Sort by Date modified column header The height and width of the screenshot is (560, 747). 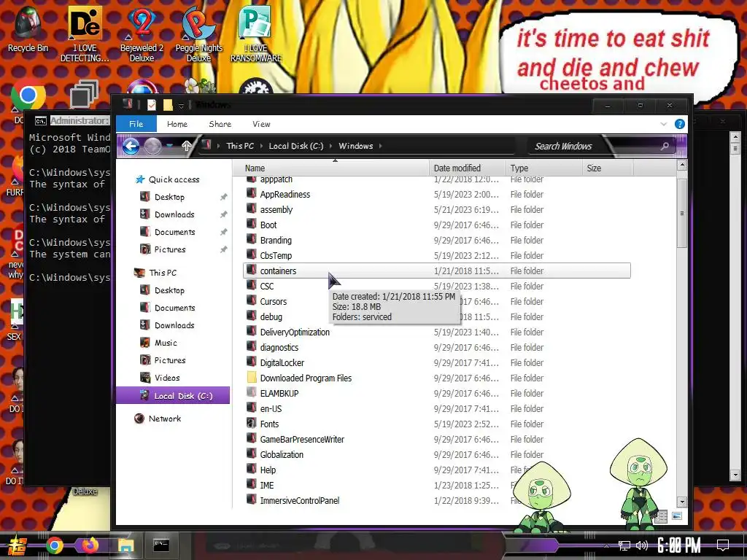[x=468, y=168]
